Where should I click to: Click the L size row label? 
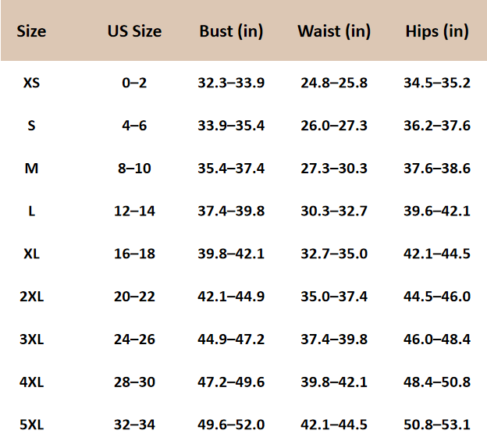point(31,211)
